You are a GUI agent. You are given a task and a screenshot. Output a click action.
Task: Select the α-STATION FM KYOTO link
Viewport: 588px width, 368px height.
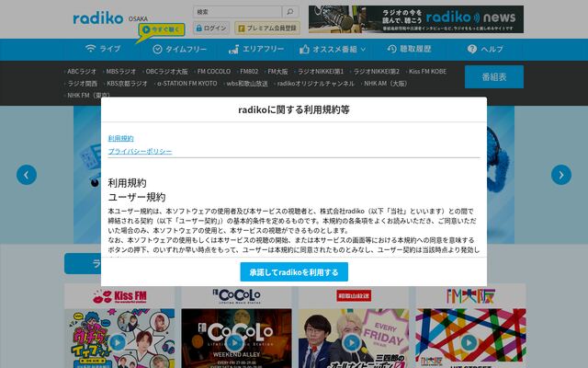[x=187, y=84]
